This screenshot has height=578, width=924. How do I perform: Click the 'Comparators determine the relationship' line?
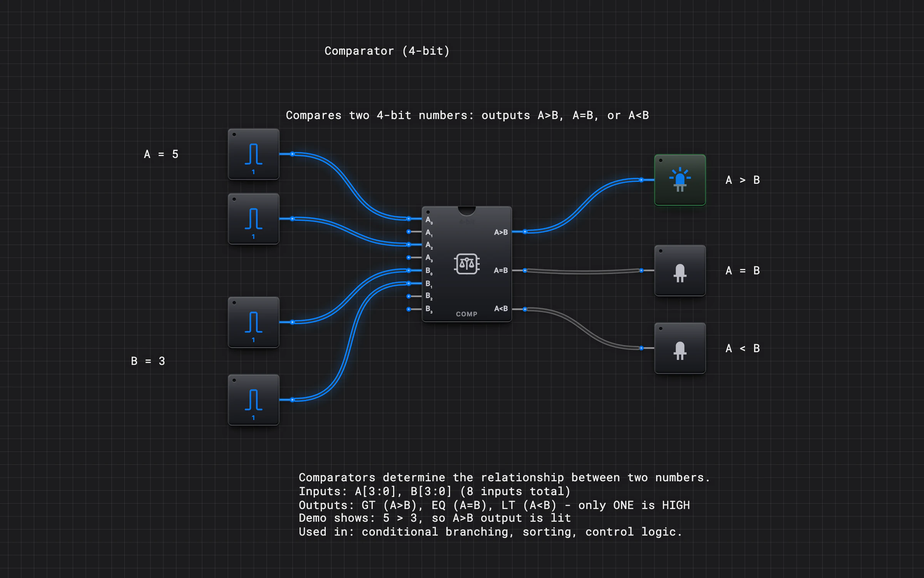click(x=504, y=477)
